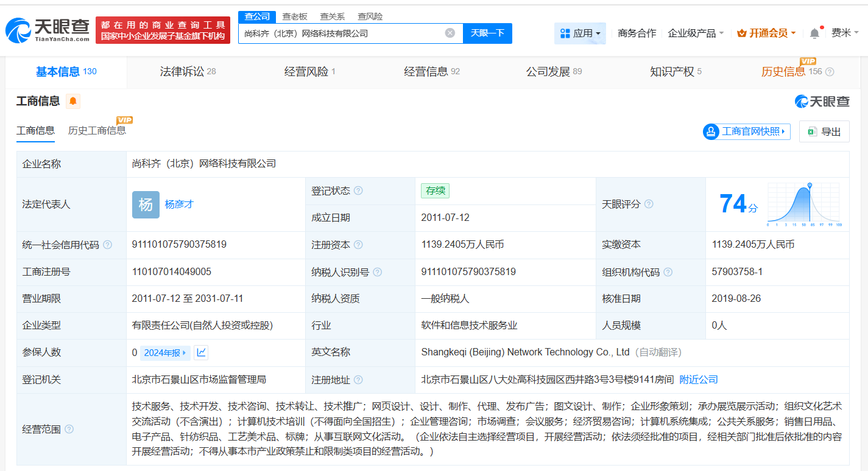This screenshot has width=868, height=471.
Task: Open the trend chart icon beside 2024年报
Action: pyautogui.click(x=201, y=352)
